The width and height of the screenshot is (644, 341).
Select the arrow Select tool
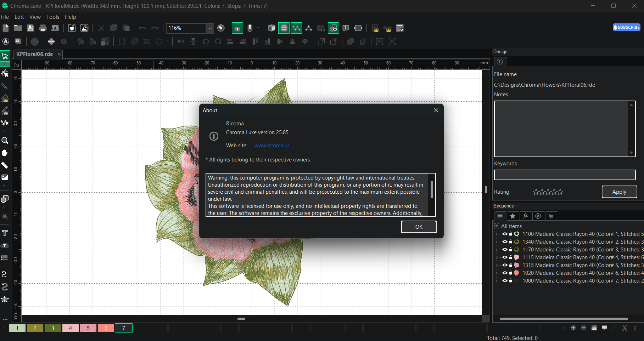point(5,56)
